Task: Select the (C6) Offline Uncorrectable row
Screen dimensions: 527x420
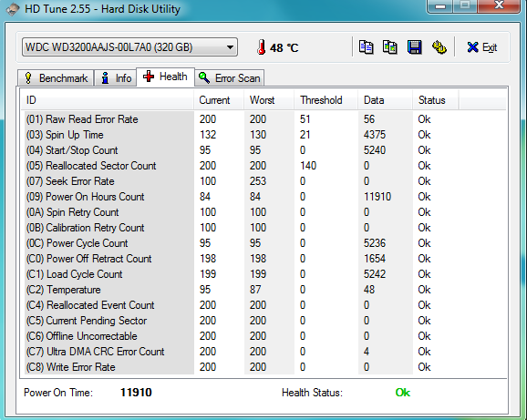Action: point(263,336)
